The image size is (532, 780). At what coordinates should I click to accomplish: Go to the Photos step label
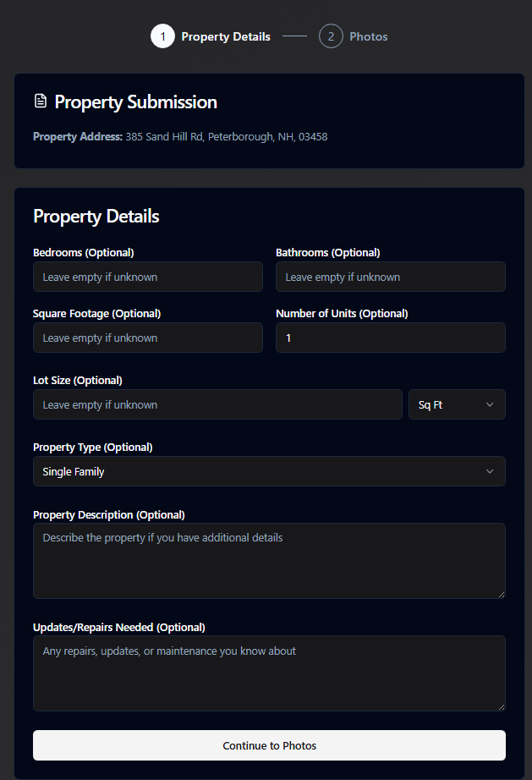click(368, 36)
